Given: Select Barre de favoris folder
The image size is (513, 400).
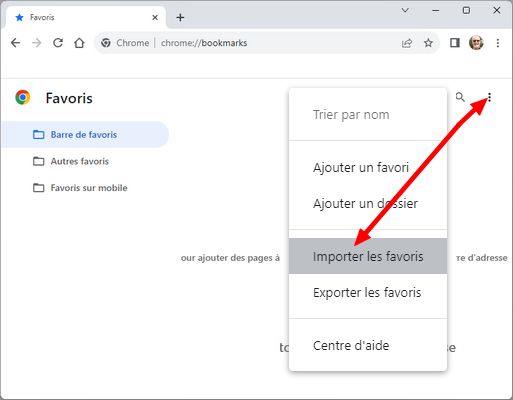Looking at the screenshot, I should [x=85, y=135].
